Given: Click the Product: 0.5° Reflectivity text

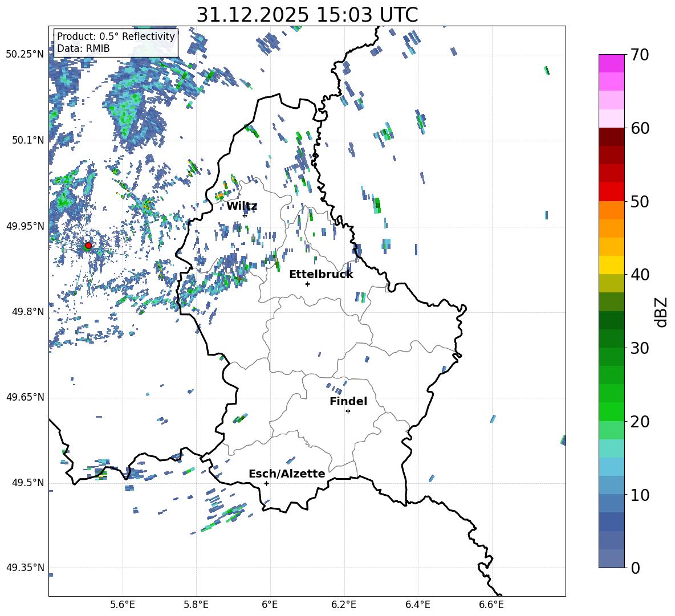Looking at the screenshot, I should click(x=116, y=36).
